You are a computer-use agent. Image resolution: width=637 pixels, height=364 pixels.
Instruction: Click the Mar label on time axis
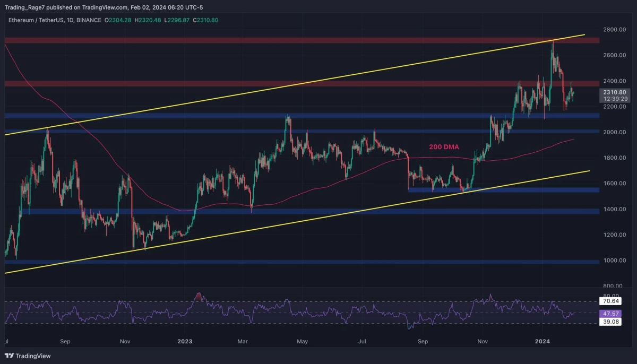[242, 341]
